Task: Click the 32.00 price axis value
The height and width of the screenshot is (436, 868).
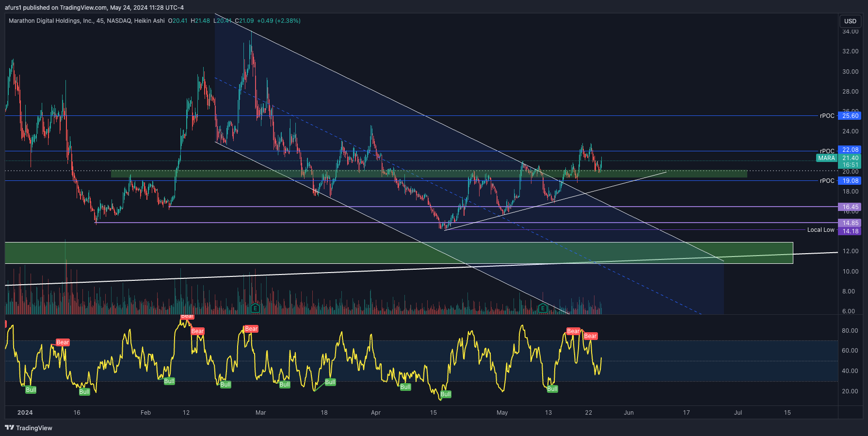Action: [850, 51]
